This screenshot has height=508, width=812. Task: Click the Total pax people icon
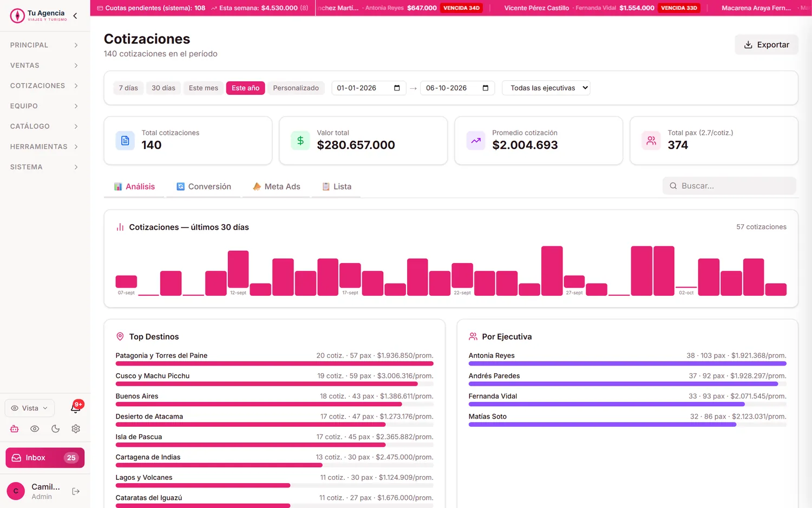[651, 140]
